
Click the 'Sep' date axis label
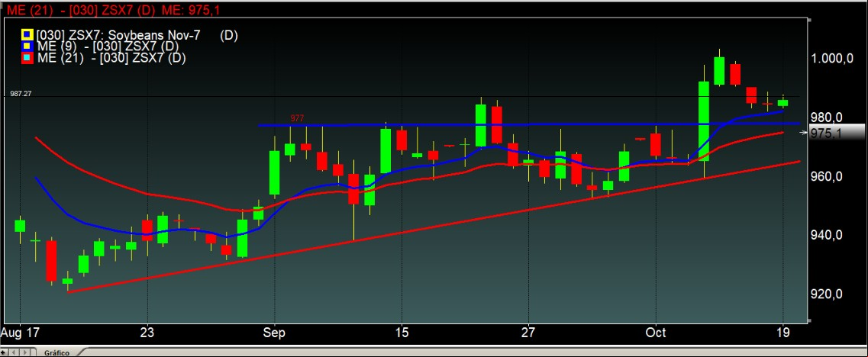click(275, 333)
